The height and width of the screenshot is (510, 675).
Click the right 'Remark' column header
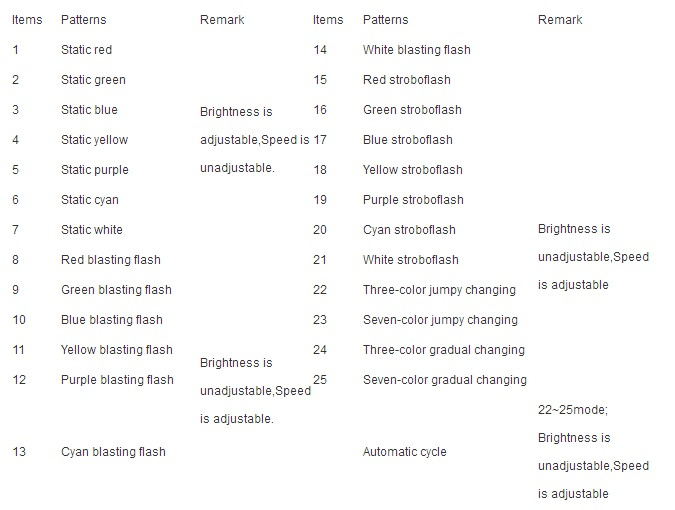[560, 20]
